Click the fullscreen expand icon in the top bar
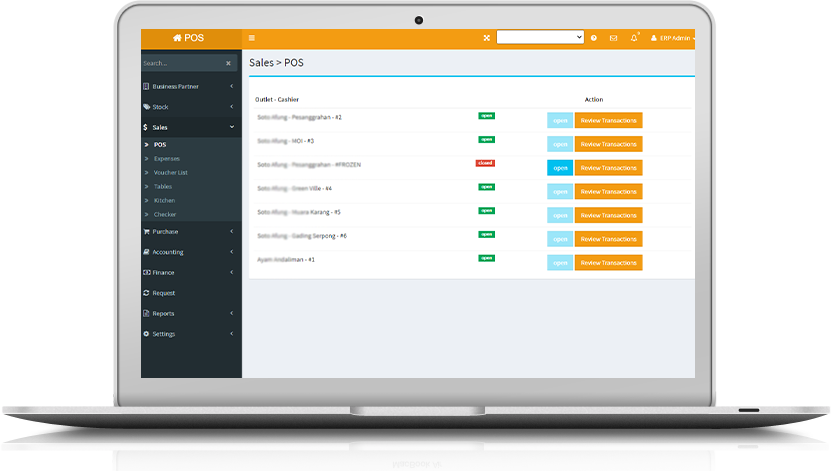This screenshot has width=831, height=471. pos(487,38)
